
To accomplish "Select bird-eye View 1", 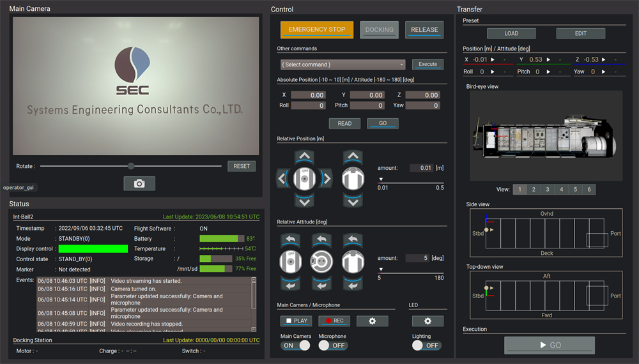I will tap(520, 189).
